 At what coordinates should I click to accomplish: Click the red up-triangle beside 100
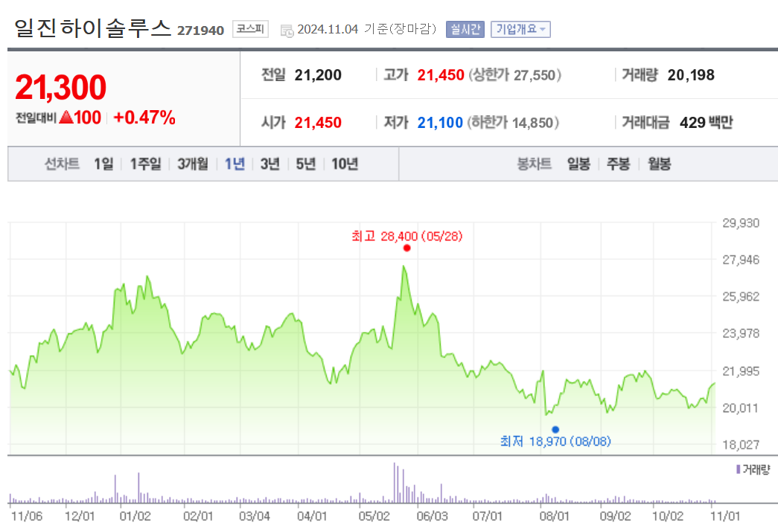[66, 118]
